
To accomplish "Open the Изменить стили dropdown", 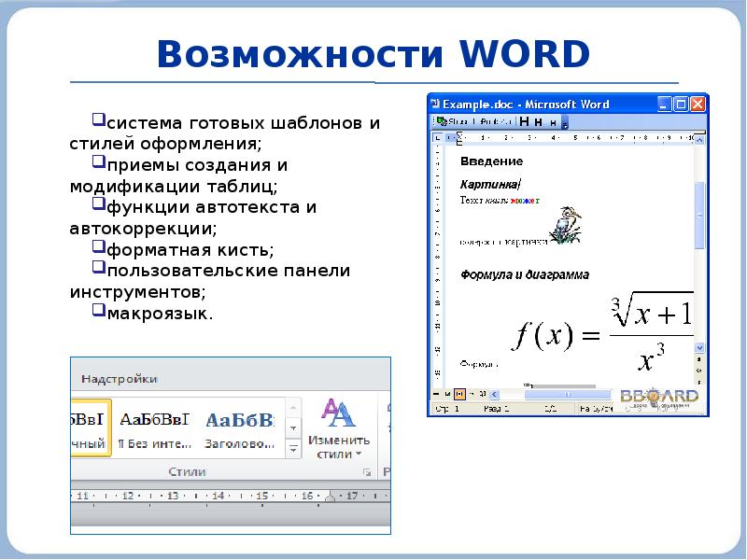I will click(339, 428).
